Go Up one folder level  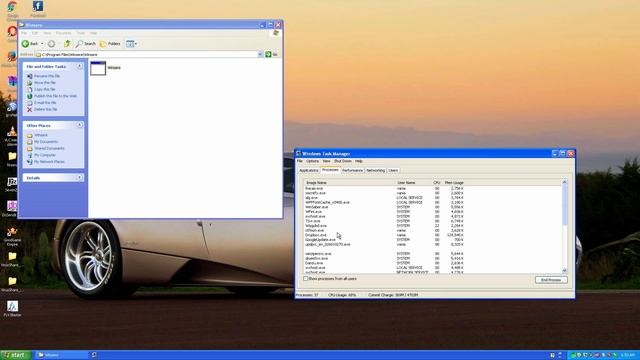tap(67, 43)
